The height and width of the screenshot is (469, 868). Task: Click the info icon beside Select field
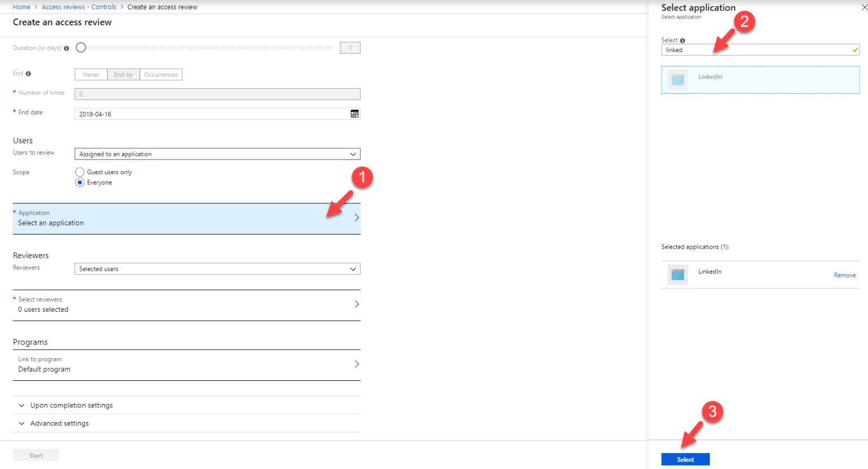(681, 40)
